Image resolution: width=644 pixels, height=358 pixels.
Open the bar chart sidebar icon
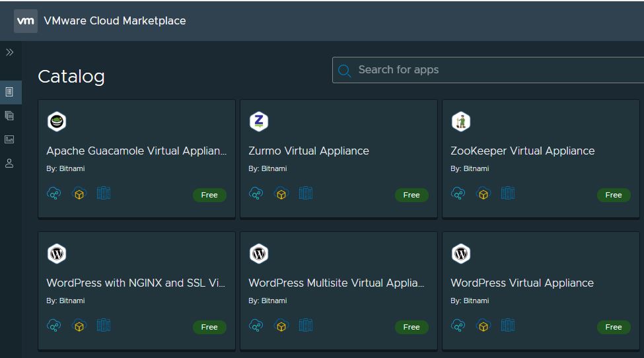[x=9, y=139]
